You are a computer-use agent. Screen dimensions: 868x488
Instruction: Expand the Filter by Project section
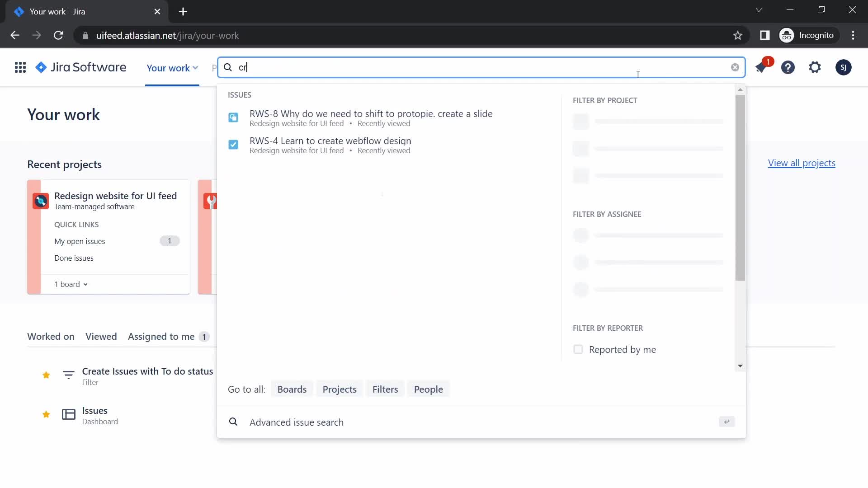[x=605, y=100]
